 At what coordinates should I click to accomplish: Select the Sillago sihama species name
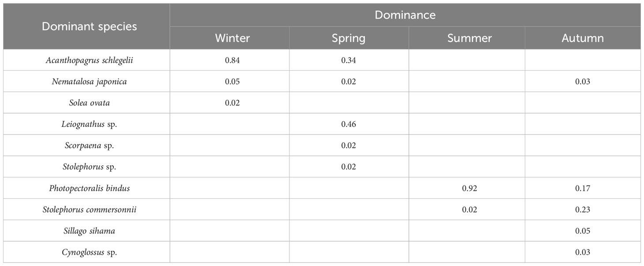click(90, 231)
